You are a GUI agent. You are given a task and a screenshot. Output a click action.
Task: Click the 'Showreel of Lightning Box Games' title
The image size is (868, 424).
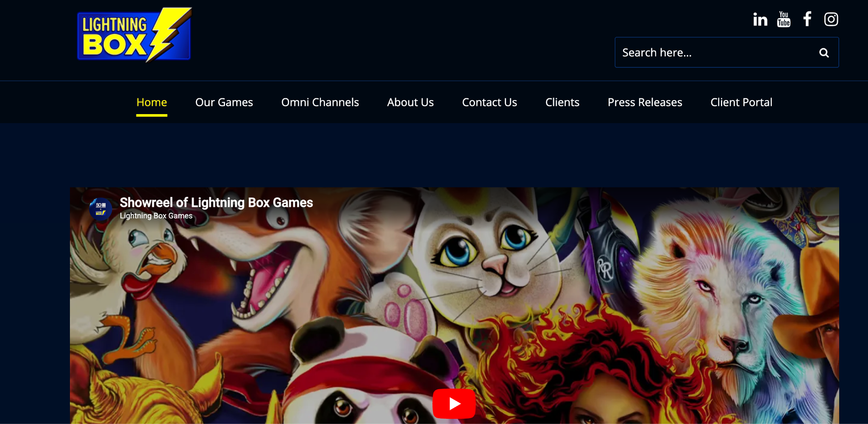click(x=216, y=203)
